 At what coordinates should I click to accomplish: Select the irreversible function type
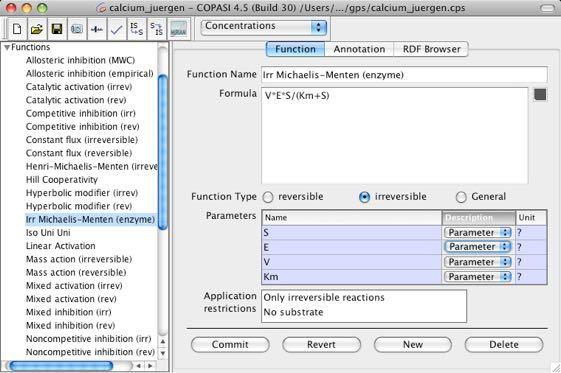pos(364,197)
